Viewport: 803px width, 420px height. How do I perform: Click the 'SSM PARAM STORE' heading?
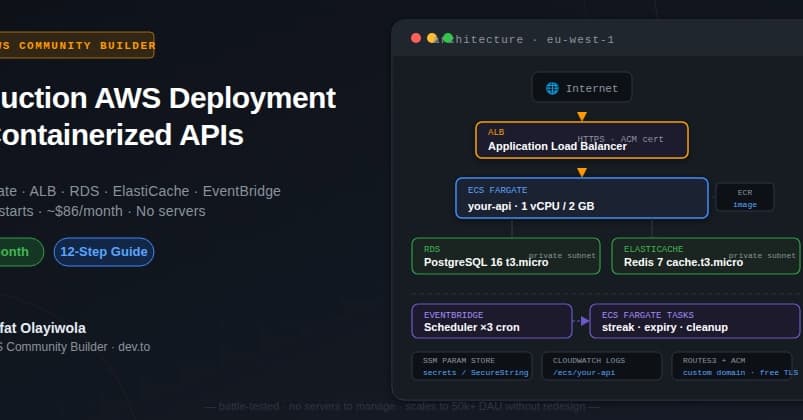point(459,361)
